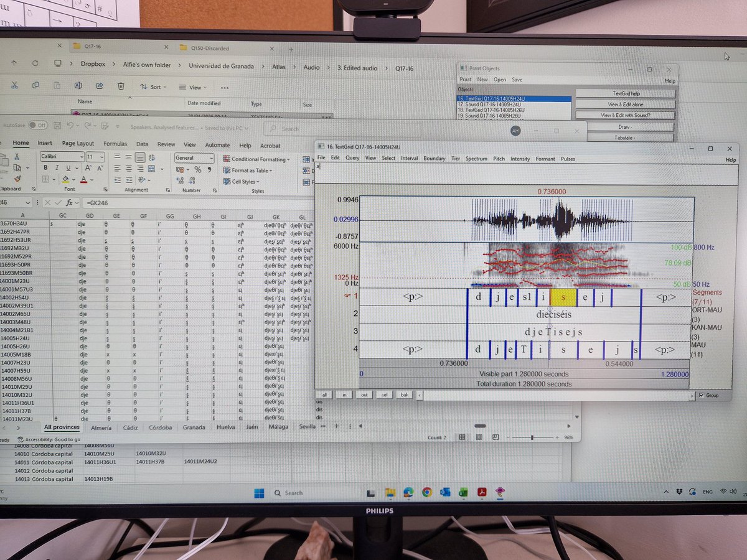Open Chrome from the taskbar
The width and height of the screenshot is (747, 560).
(x=427, y=492)
